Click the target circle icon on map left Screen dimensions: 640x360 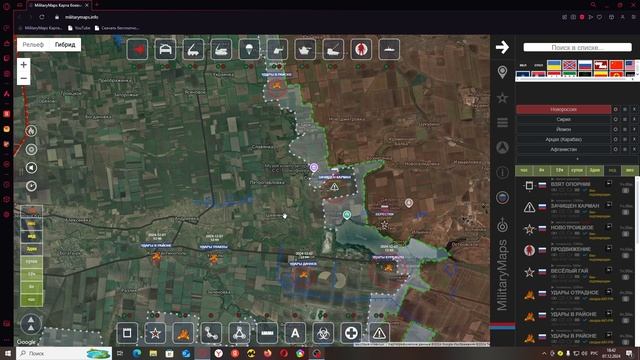(31, 149)
